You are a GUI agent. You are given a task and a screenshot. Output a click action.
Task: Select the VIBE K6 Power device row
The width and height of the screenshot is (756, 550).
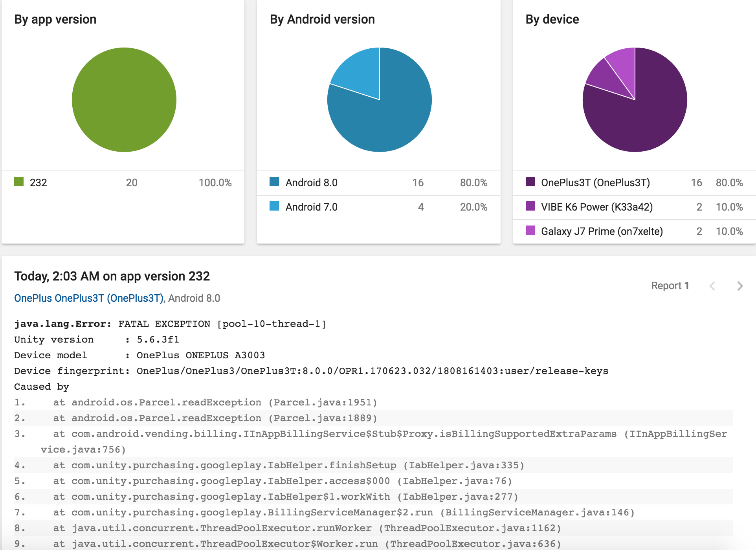click(634, 207)
